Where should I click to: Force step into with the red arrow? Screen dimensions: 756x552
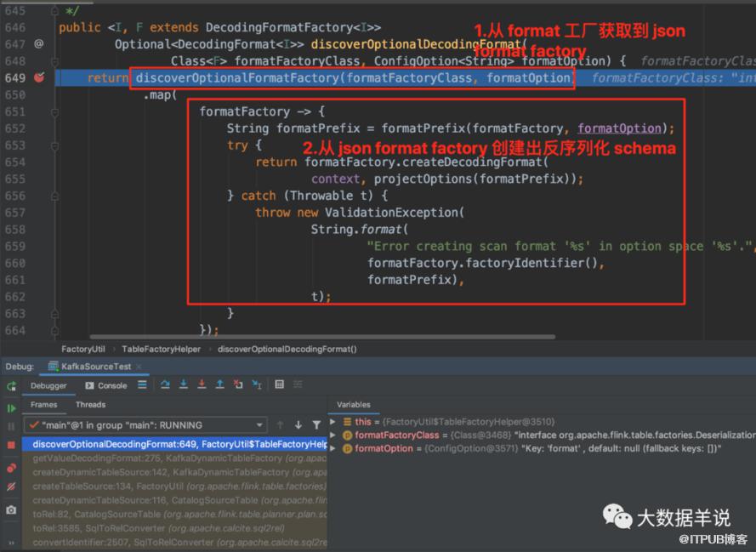click(x=202, y=384)
